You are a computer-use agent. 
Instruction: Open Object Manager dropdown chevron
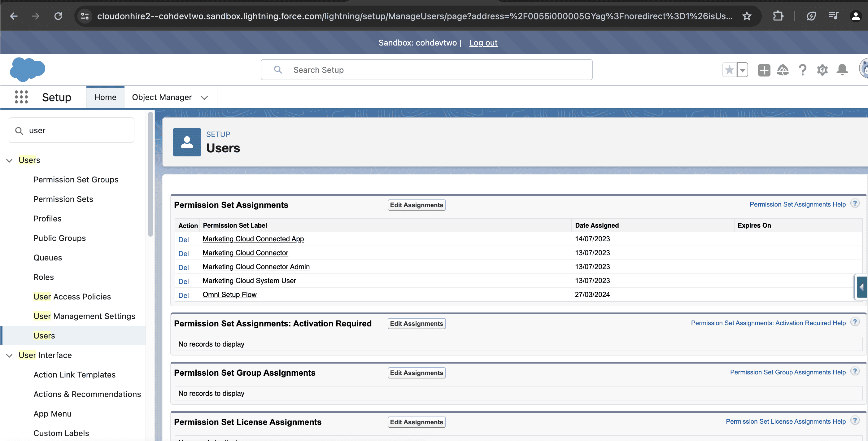click(204, 98)
